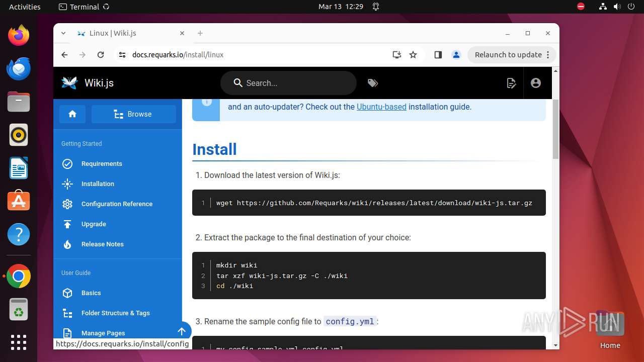This screenshot has width=644, height=362.
Task: Click the Wiki.js logo icon
Action: coord(69,83)
